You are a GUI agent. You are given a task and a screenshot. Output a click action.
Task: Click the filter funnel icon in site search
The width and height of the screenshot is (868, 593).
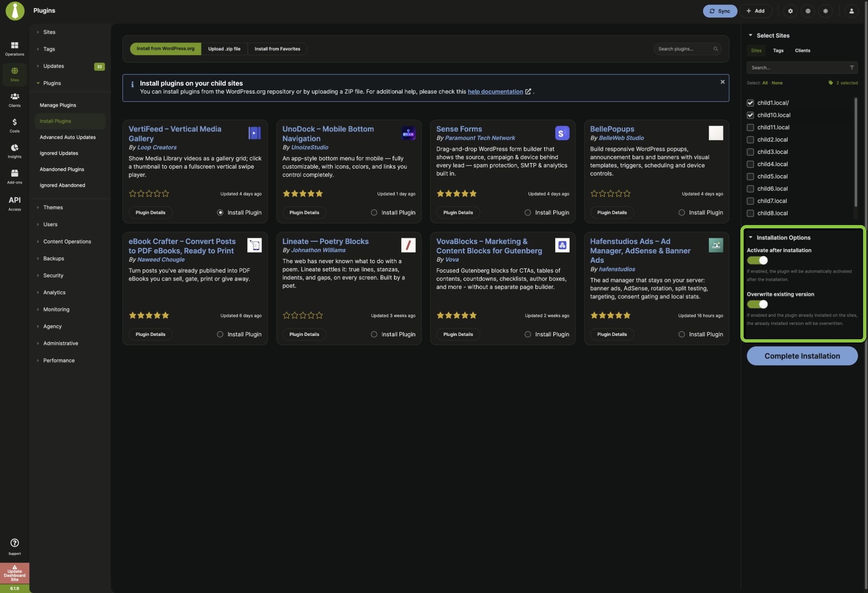click(x=852, y=67)
